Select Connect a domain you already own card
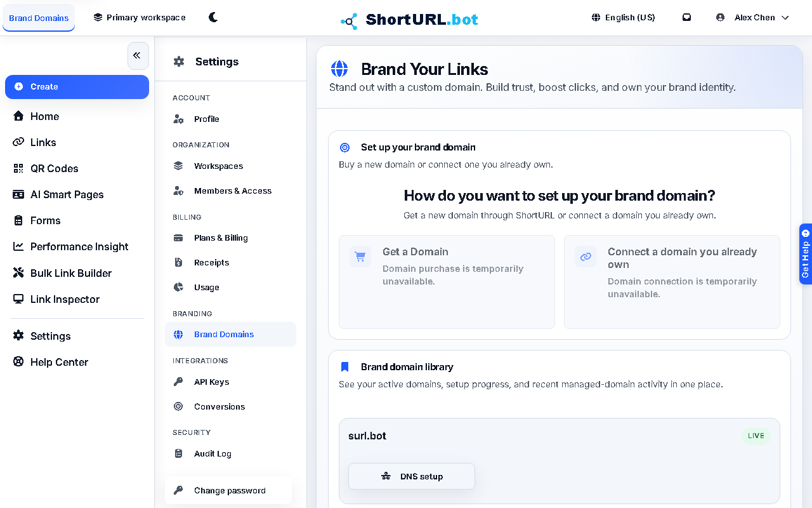The height and width of the screenshot is (508, 812). [672, 282]
